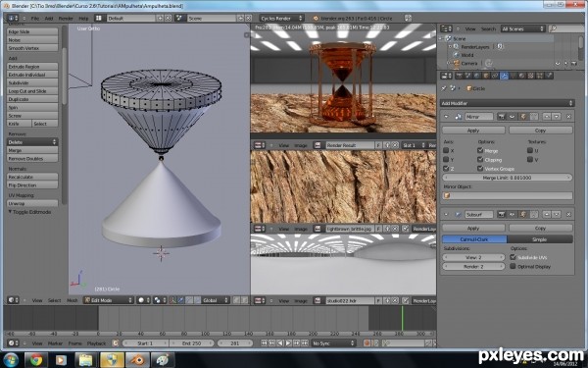Toggle the Mirror X axis checkbox
Screen dimensions: 588x368
(x=446, y=150)
